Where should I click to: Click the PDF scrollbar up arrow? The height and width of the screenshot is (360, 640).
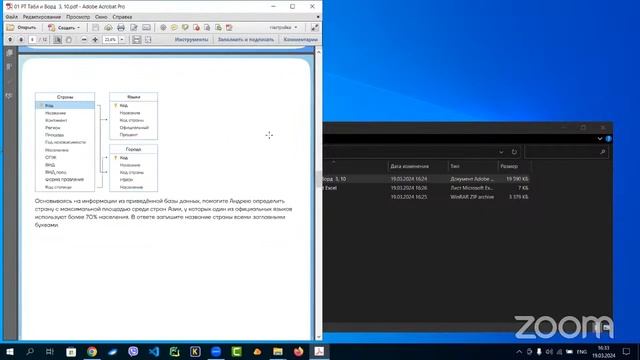[318, 52]
